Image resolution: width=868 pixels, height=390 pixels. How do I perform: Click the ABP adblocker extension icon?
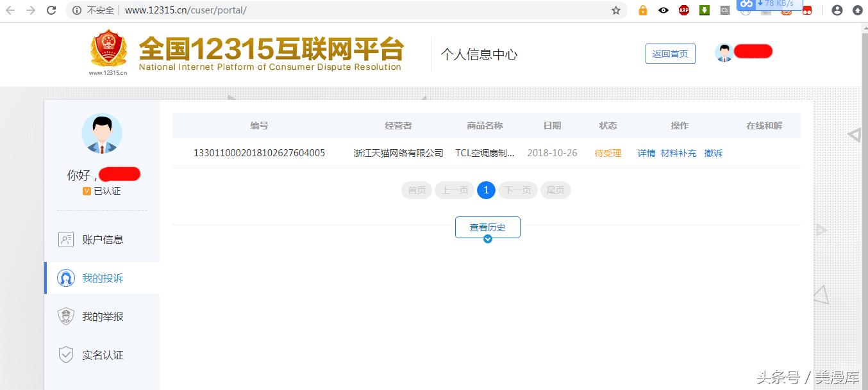683,10
